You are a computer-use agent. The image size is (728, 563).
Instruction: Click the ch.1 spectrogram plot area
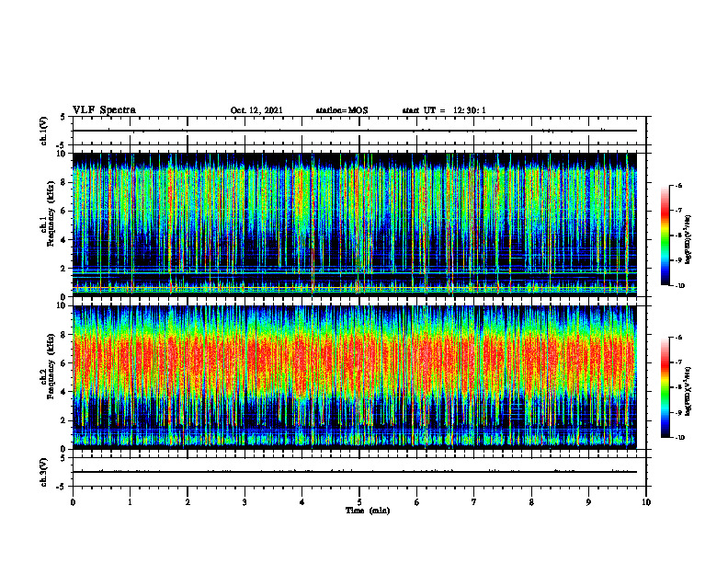click(355, 224)
